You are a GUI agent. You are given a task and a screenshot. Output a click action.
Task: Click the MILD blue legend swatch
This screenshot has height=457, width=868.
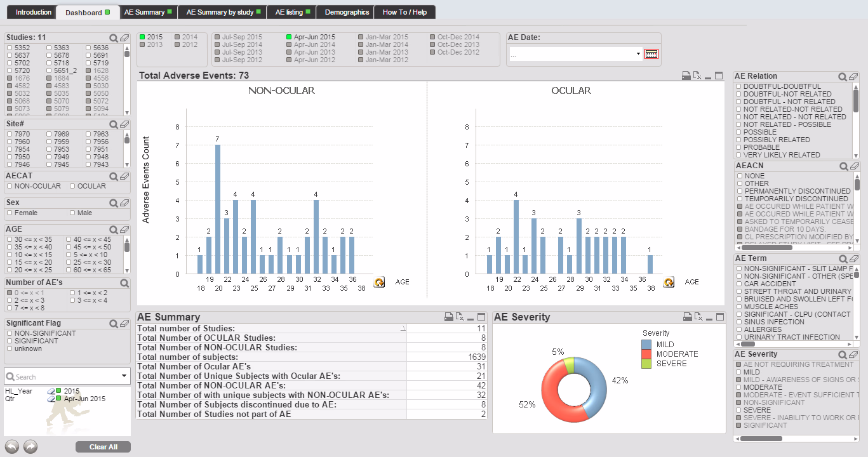pos(646,345)
